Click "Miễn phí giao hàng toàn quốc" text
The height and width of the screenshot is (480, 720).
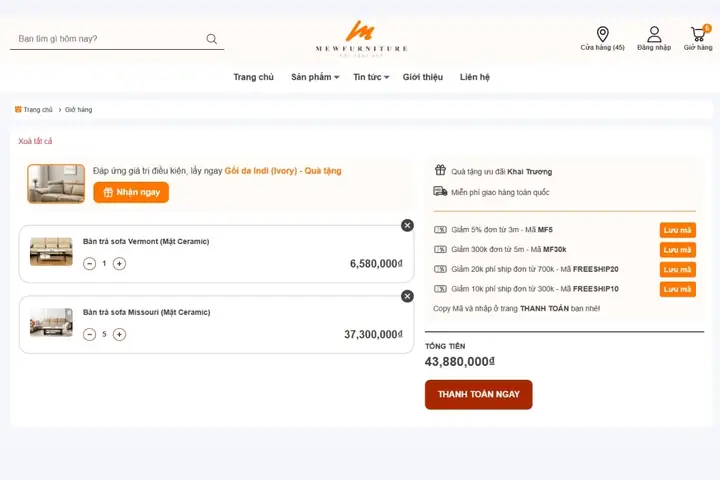coord(500,192)
